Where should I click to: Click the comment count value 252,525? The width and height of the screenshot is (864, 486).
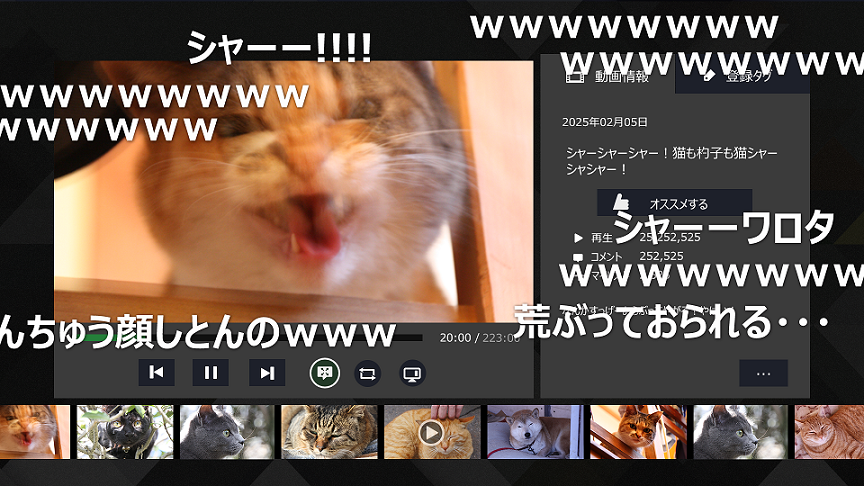coord(661,256)
